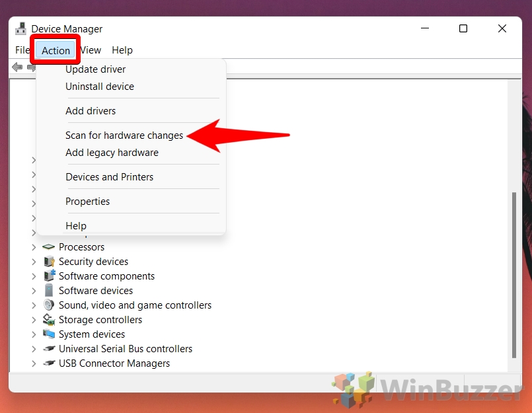Viewport: 532px width, 413px height.
Task: Select the System devices label
Action: pos(92,334)
